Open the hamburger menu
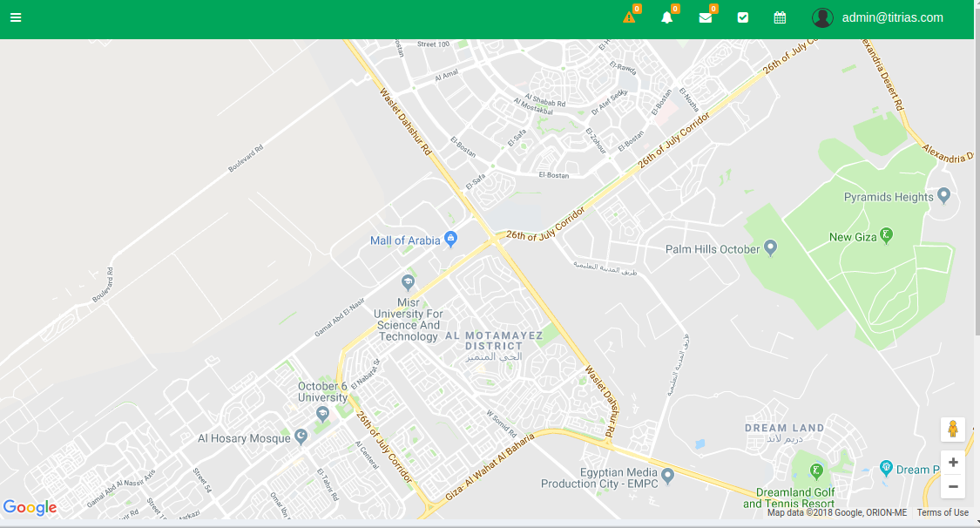This screenshot has width=980, height=528. [x=16, y=17]
